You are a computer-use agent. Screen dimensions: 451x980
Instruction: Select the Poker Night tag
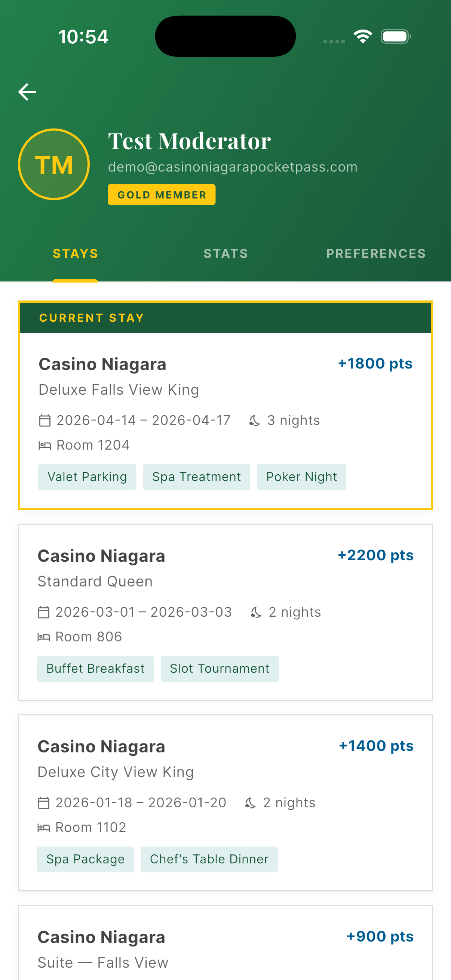pyautogui.click(x=301, y=477)
